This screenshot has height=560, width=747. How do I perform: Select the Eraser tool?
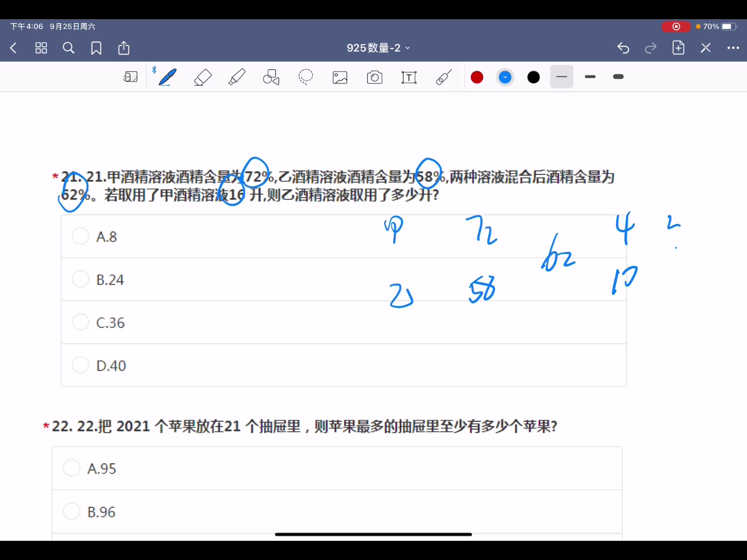pos(202,77)
